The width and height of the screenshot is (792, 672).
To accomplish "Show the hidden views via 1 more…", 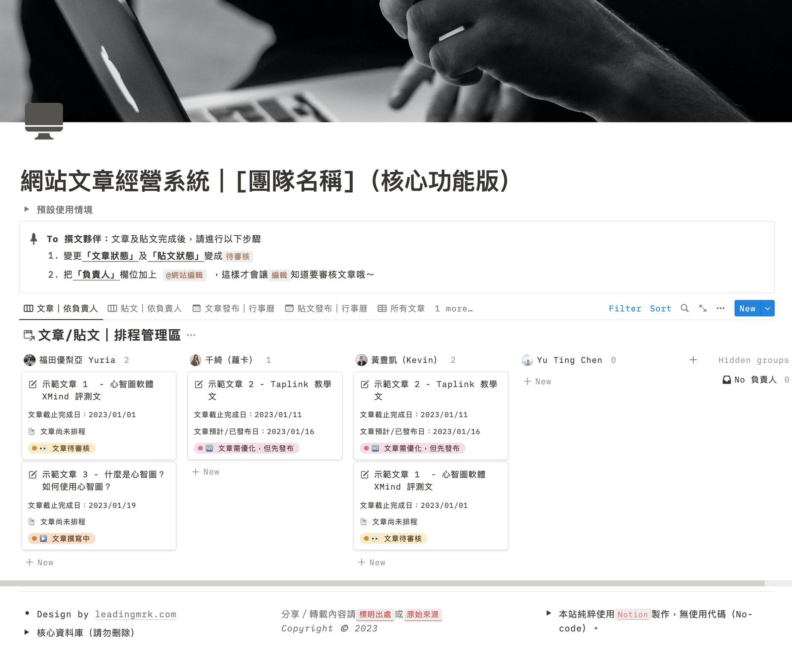I will 454,309.
